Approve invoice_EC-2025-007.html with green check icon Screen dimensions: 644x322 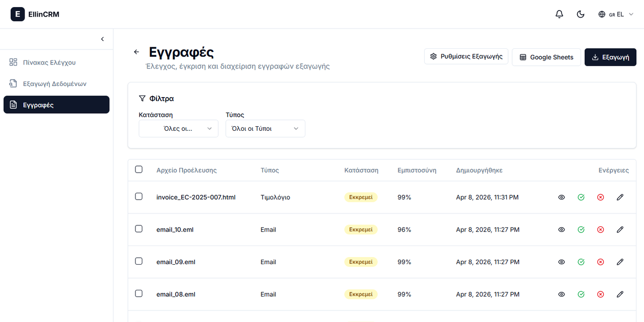click(581, 197)
